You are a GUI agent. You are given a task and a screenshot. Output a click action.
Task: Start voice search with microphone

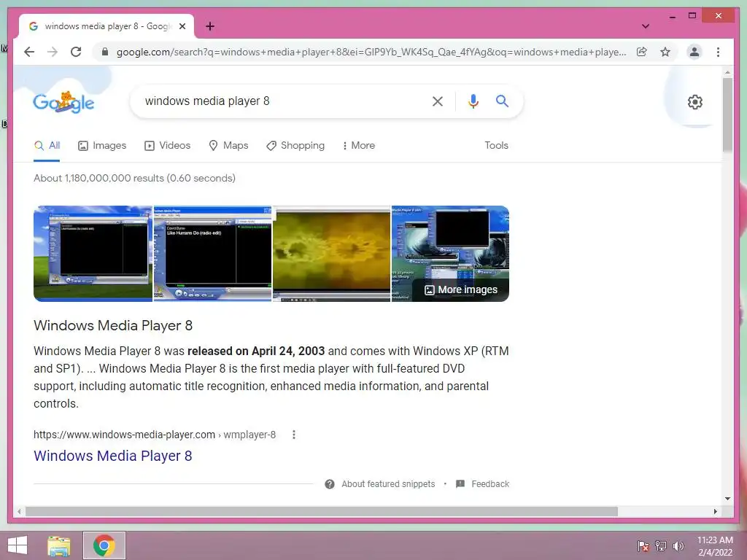[x=473, y=101]
